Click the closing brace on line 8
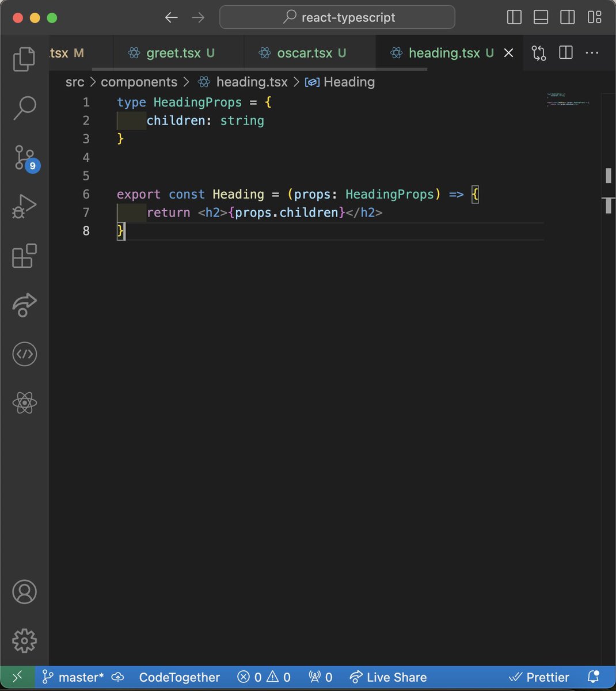Screen dimensions: 616x691 120,231
